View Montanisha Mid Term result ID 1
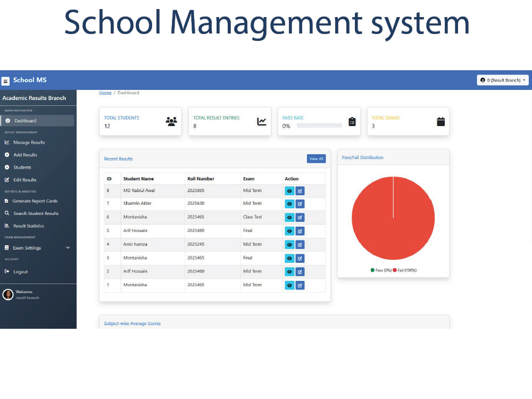The height and width of the screenshot is (399, 532). point(289,285)
